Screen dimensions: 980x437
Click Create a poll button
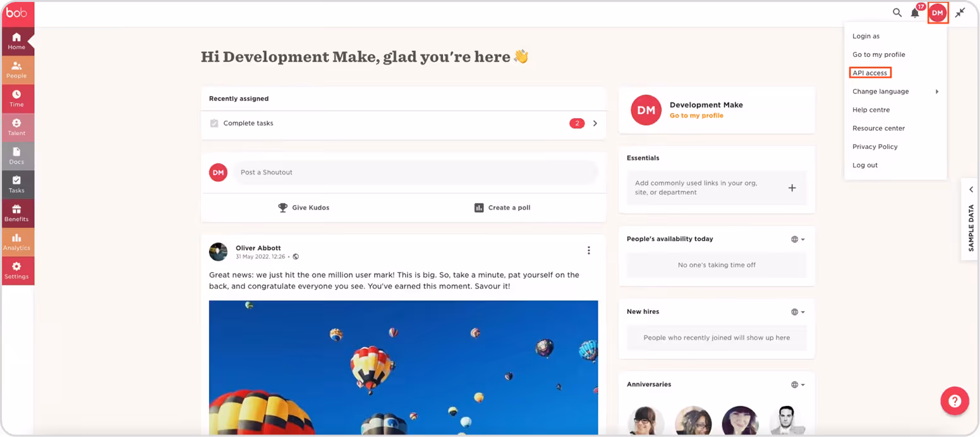point(502,208)
